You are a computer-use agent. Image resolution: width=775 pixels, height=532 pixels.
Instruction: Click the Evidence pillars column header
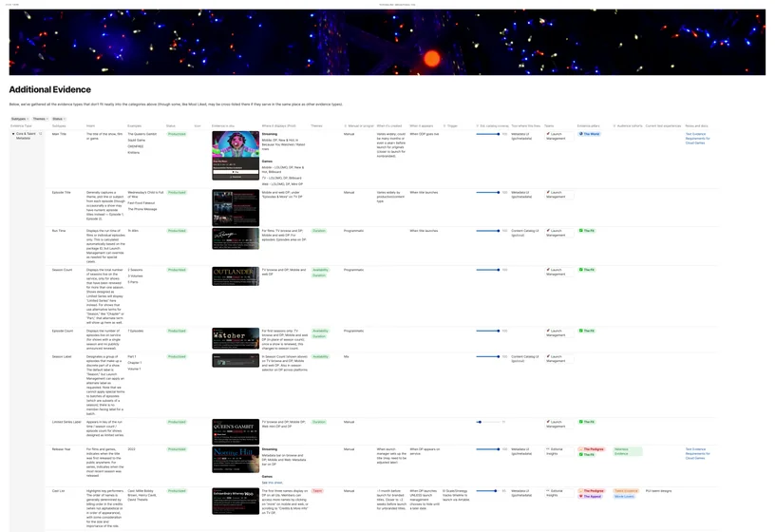tap(588, 126)
